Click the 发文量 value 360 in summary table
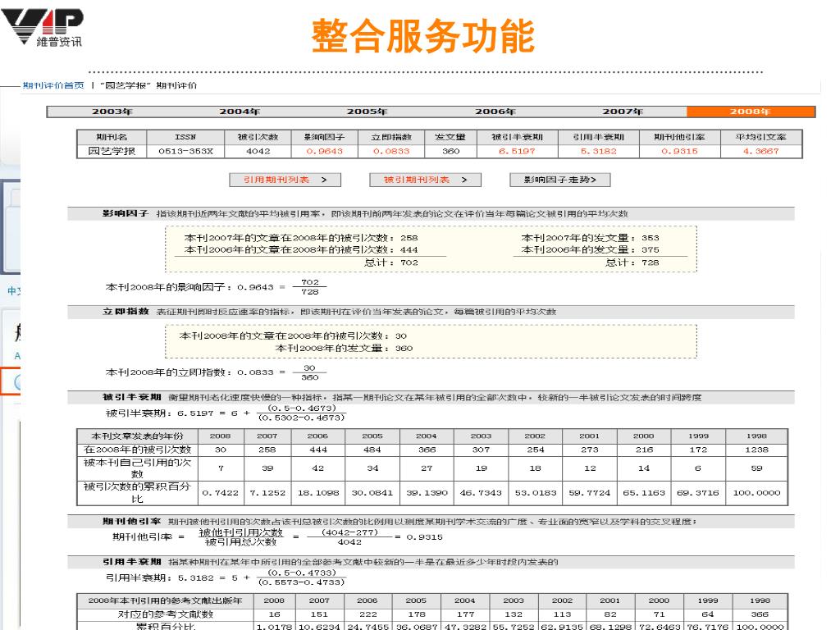Viewport: 840px width, 630px height. [450, 151]
